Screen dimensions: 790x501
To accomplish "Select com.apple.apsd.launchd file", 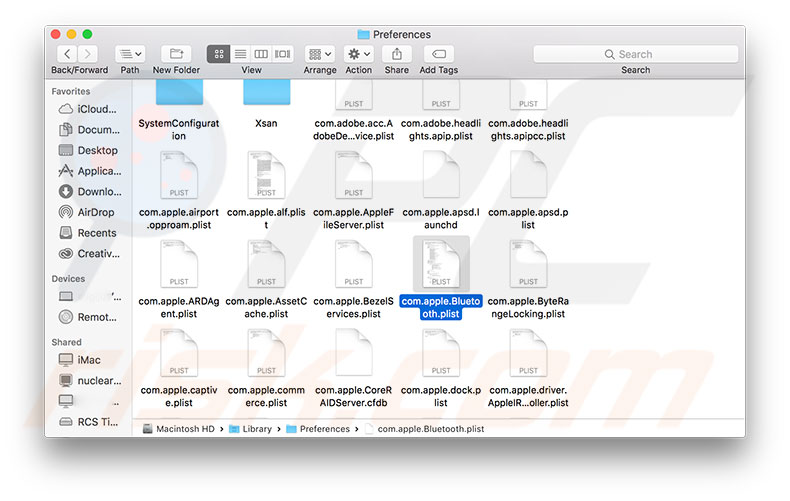I will (x=441, y=191).
